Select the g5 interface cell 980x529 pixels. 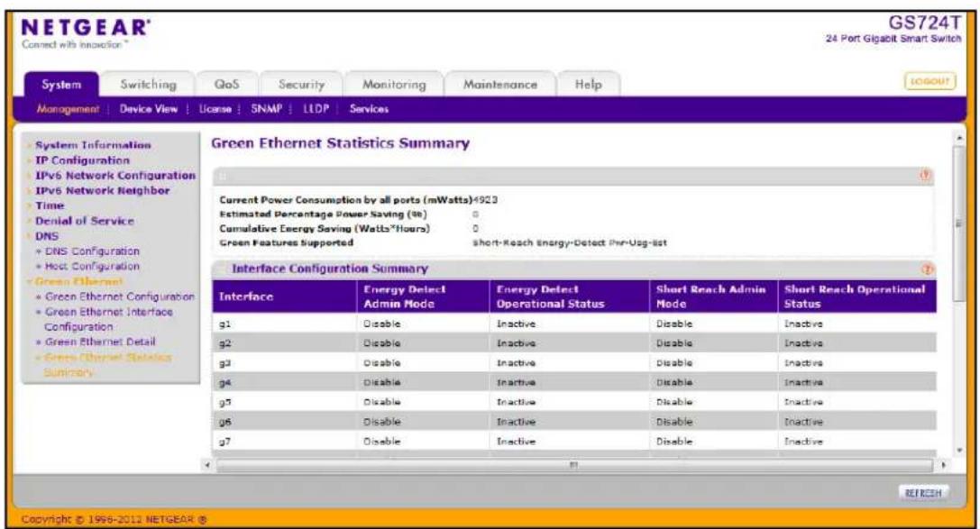coord(285,402)
